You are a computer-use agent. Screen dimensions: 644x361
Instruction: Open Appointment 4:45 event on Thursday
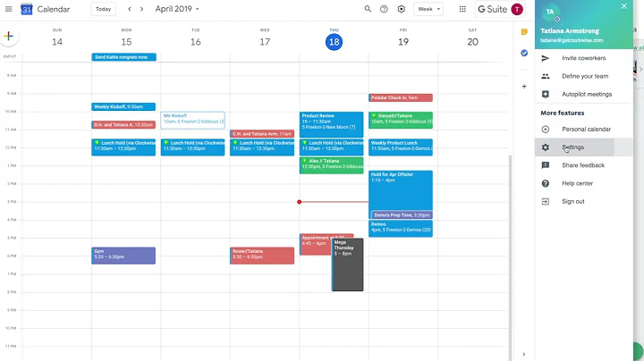[x=316, y=246]
